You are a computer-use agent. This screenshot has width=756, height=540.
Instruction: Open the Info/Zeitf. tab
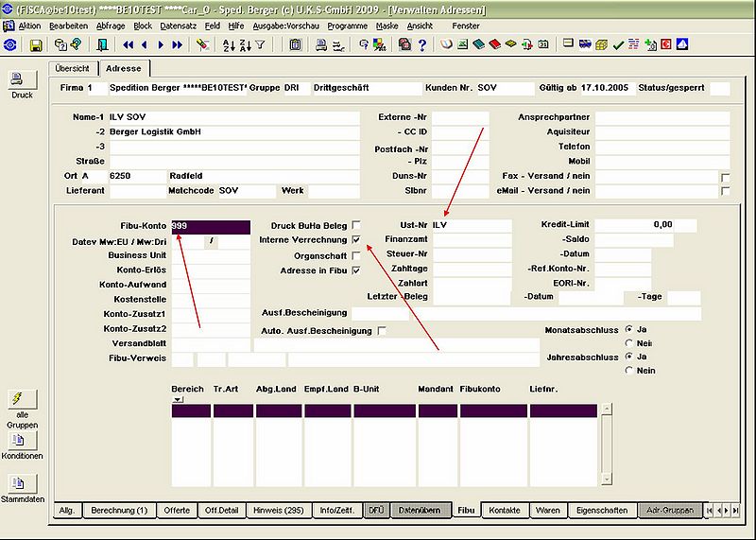pyautogui.click(x=337, y=510)
